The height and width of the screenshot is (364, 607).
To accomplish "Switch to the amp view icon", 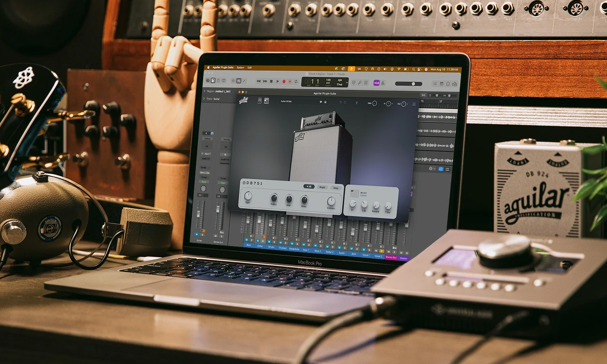I will [x=267, y=100].
